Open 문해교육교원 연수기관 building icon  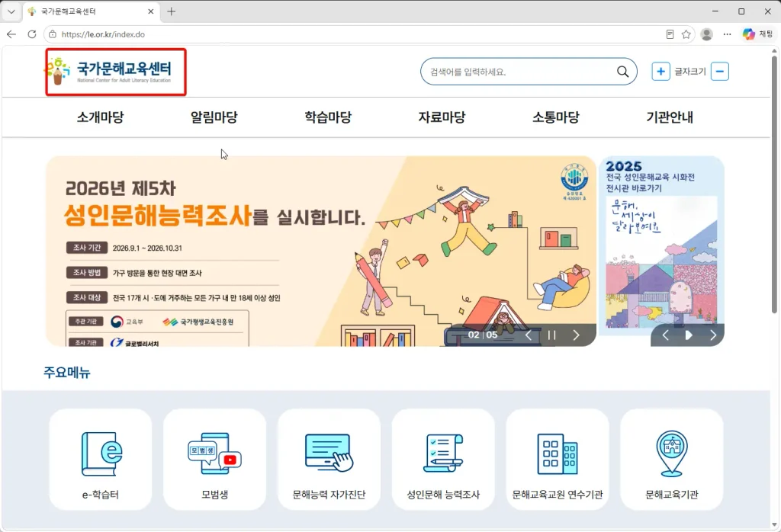tap(558, 453)
